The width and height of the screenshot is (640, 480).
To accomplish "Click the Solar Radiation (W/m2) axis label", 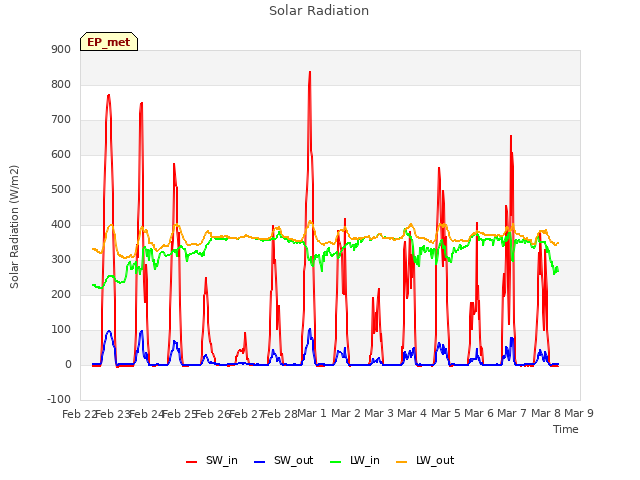I will point(14,227).
